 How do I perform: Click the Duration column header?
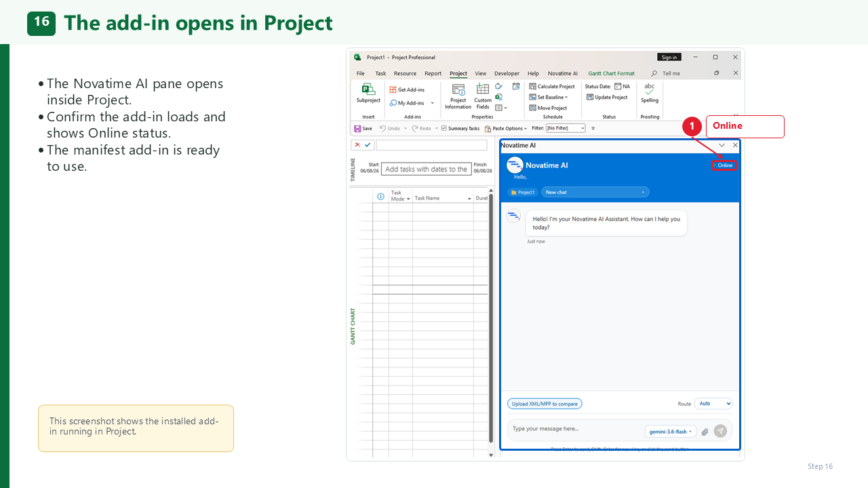[481, 198]
